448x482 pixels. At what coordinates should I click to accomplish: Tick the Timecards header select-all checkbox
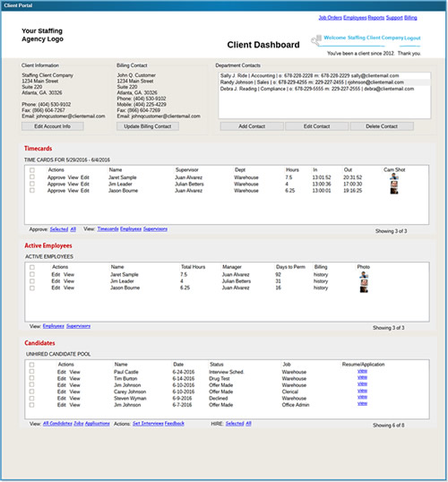coord(32,170)
